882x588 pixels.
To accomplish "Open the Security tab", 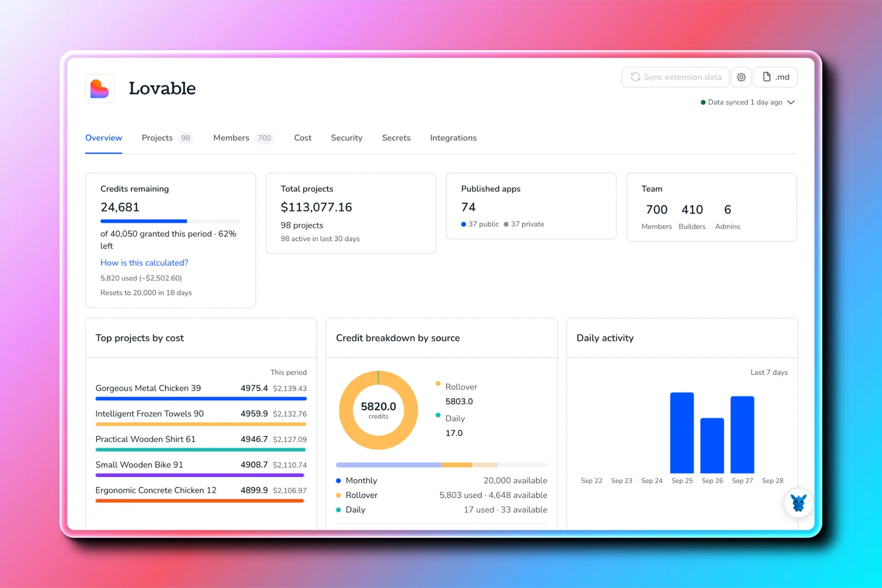I will pyautogui.click(x=347, y=138).
